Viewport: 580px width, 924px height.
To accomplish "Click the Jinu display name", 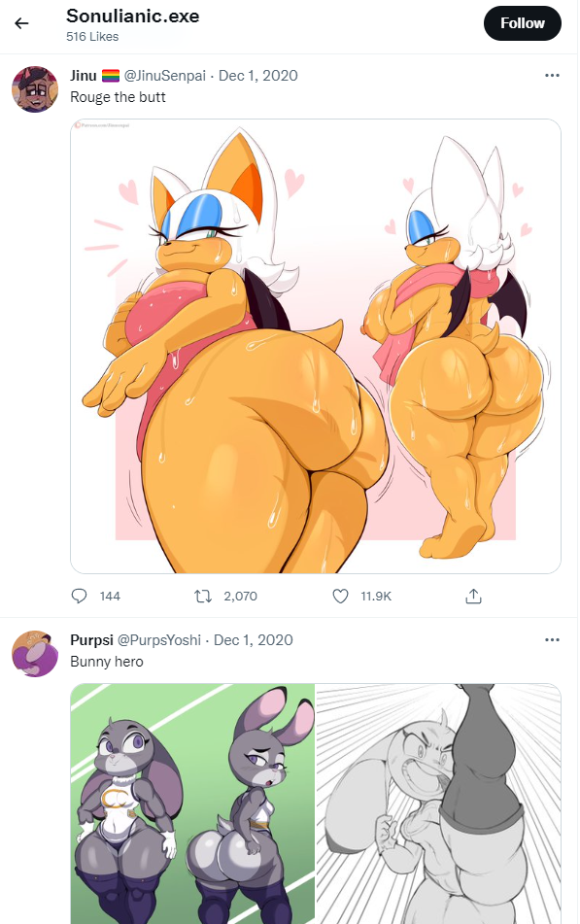I will click(84, 76).
